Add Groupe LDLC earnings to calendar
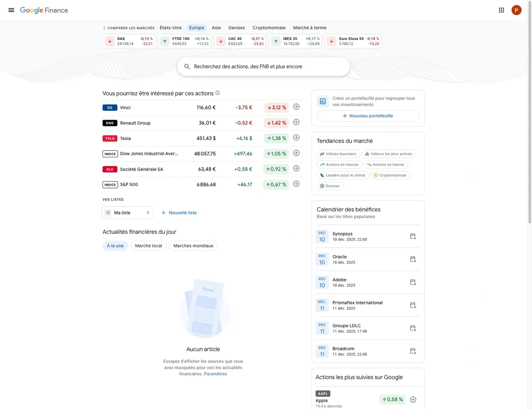This screenshot has width=532, height=409. (x=413, y=328)
